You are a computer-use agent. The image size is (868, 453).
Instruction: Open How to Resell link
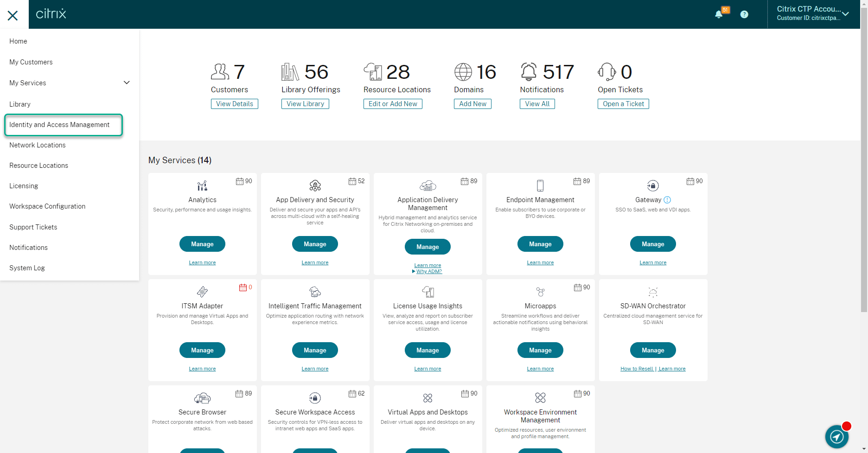point(637,369)
